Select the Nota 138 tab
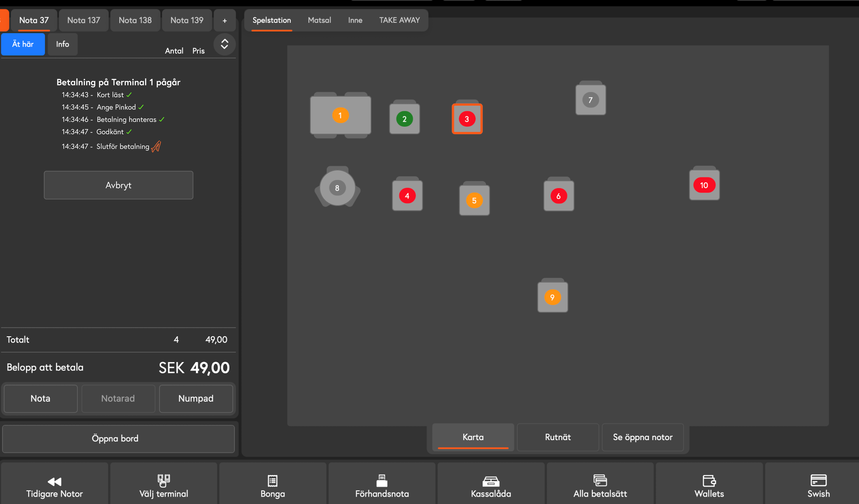The image size is (859, 504). pyautogui.click(x=135, y=20)
